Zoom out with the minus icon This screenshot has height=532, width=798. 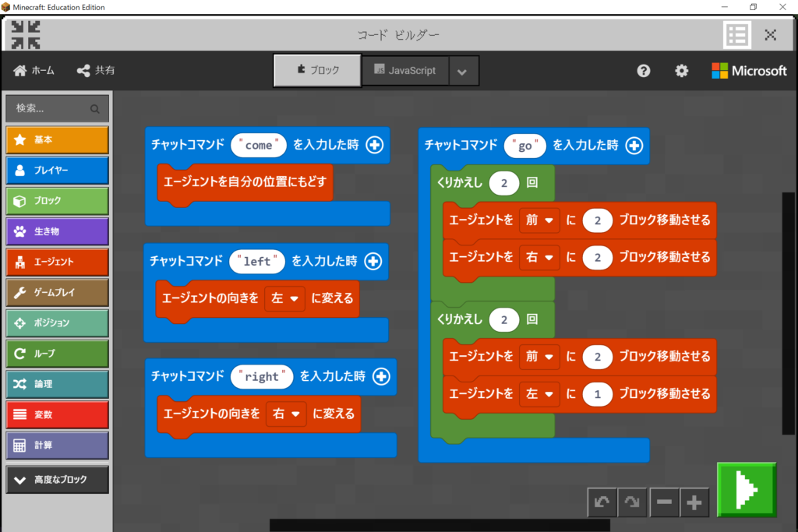point(664,502)
